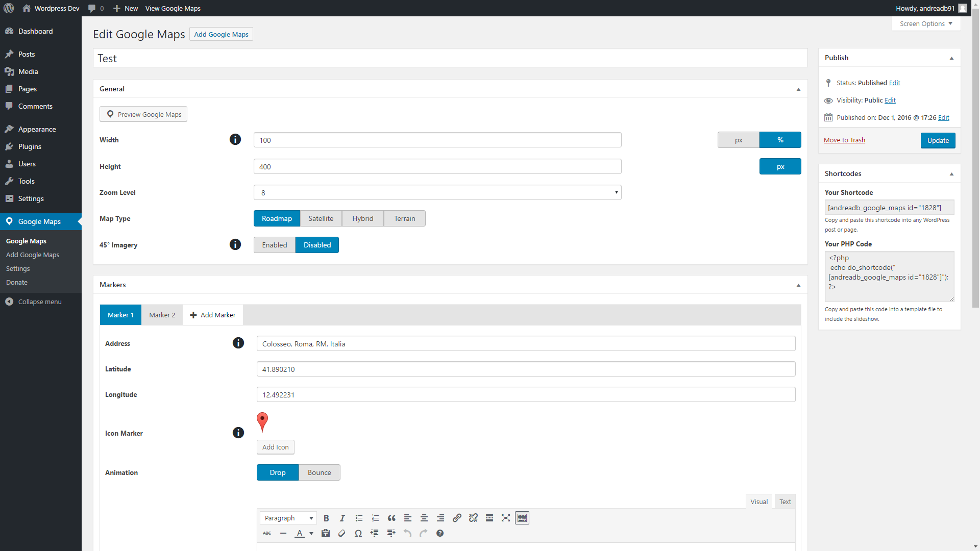Image resolution: width=980 pixels, height=551 pixels.
Task: Apply blockquote formatting
Action: coord(391,518)
